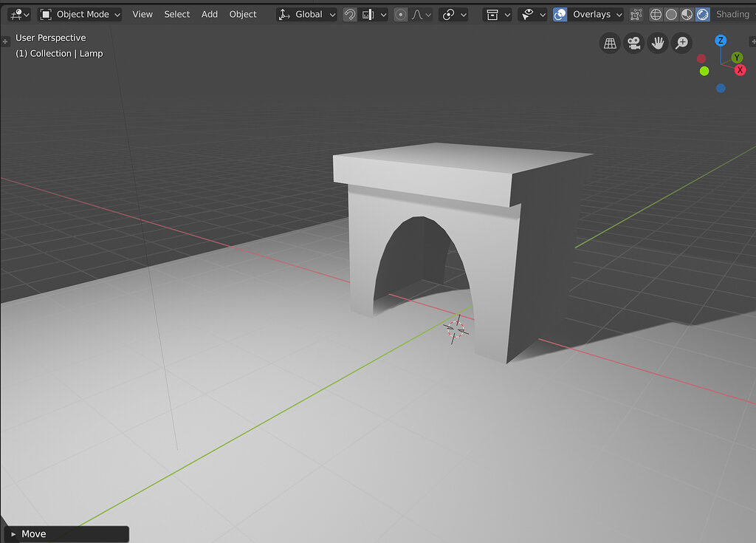This screenshot has width=756, height=543.
Task: Switch to camera view using the camera icon
Action: click(633, 43)
